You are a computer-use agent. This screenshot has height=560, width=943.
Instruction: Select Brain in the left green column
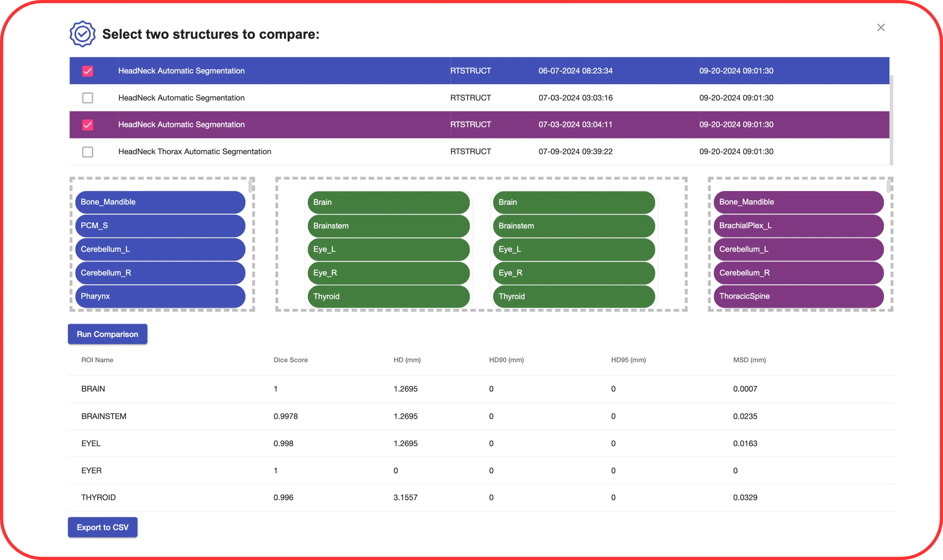[x=388, y=202]
